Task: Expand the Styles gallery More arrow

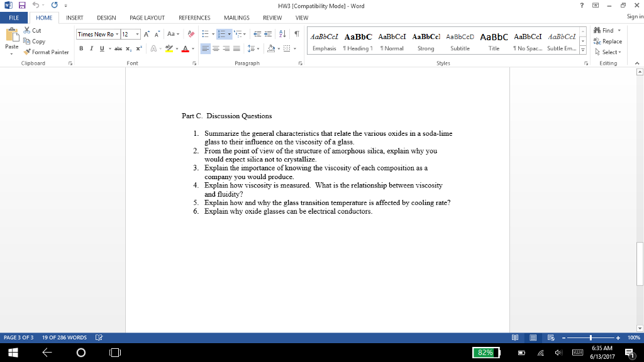Action: click(x=582, y=51)
